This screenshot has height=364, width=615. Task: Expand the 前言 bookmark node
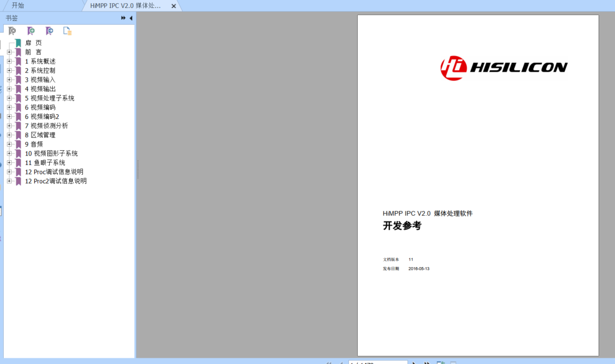[9, 52]
